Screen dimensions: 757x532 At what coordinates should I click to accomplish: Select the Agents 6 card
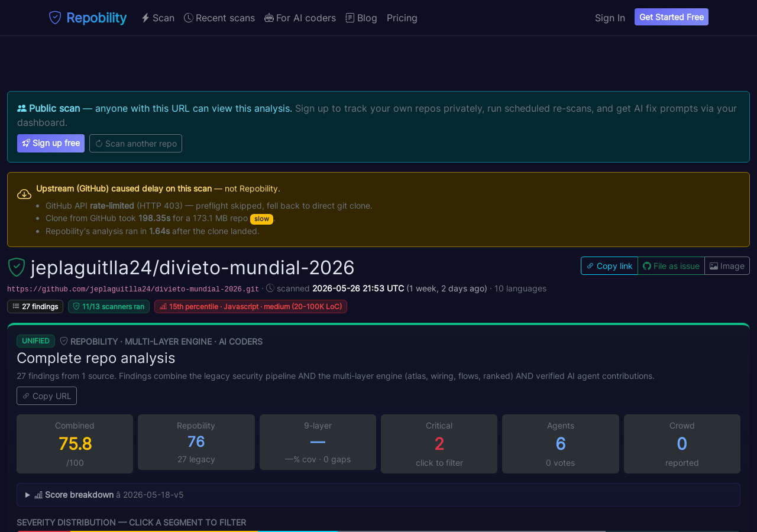(x=561, y=444)
